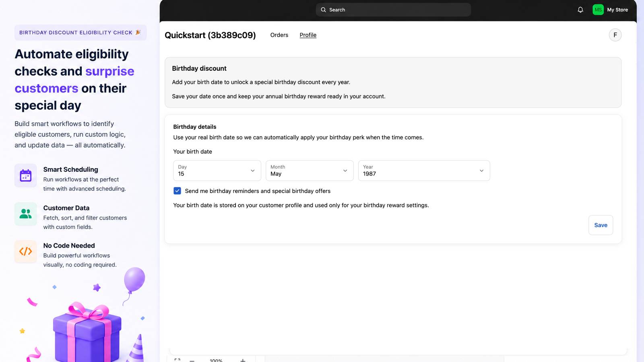The width and height of the screenshot is (644, 362).
Task: Click the 'Customer Data' feature title
Action: [66, 208]
